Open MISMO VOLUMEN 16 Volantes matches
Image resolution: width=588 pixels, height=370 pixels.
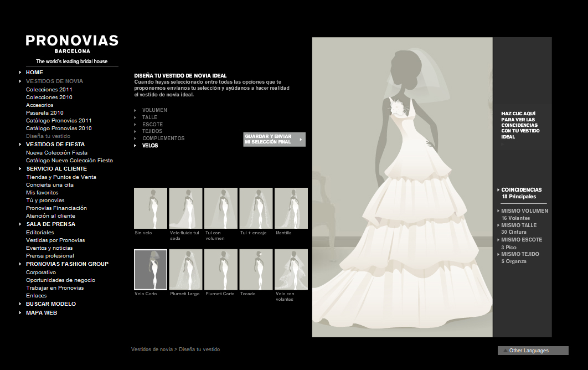(524, 214)
